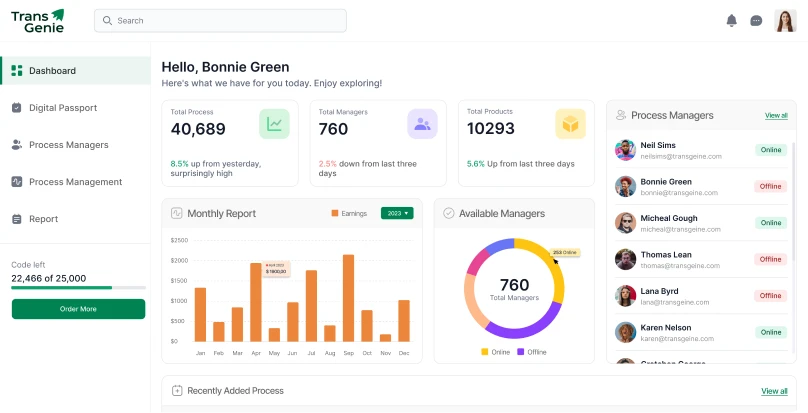Click Karen Nelson avatar
This screenshot has height=413, width=808.
626,333
